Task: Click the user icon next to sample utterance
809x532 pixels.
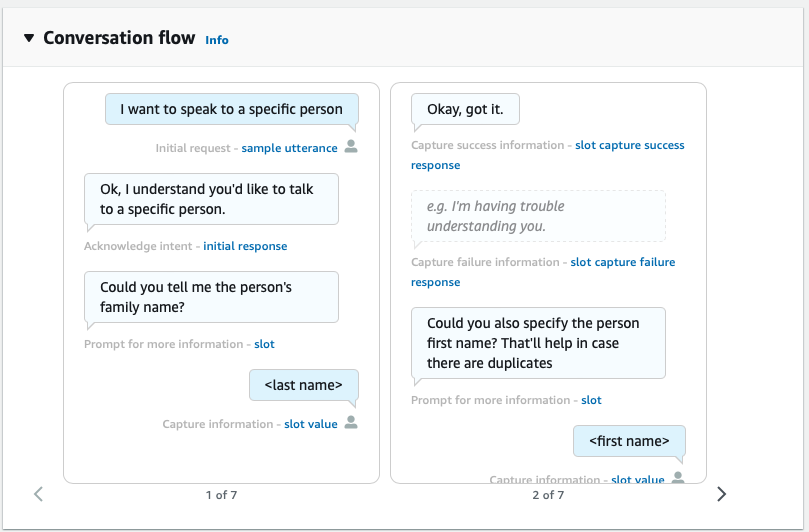Action: coord(350,147)
